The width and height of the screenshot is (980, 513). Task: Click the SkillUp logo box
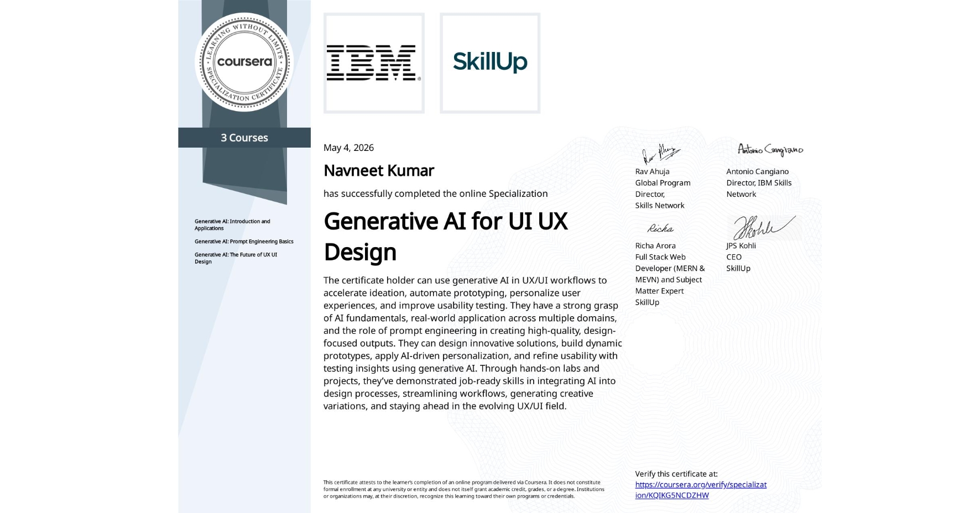point(490,63)
